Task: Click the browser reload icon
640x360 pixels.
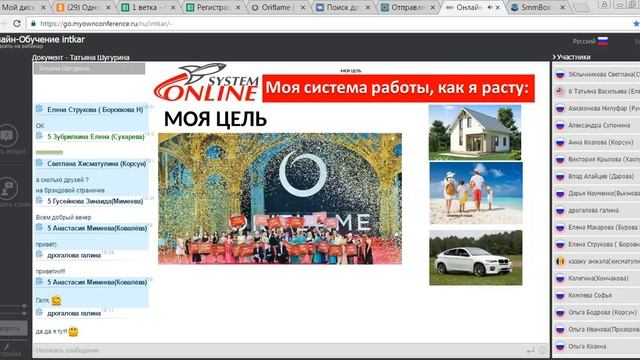Action: (x=17, y=23)
